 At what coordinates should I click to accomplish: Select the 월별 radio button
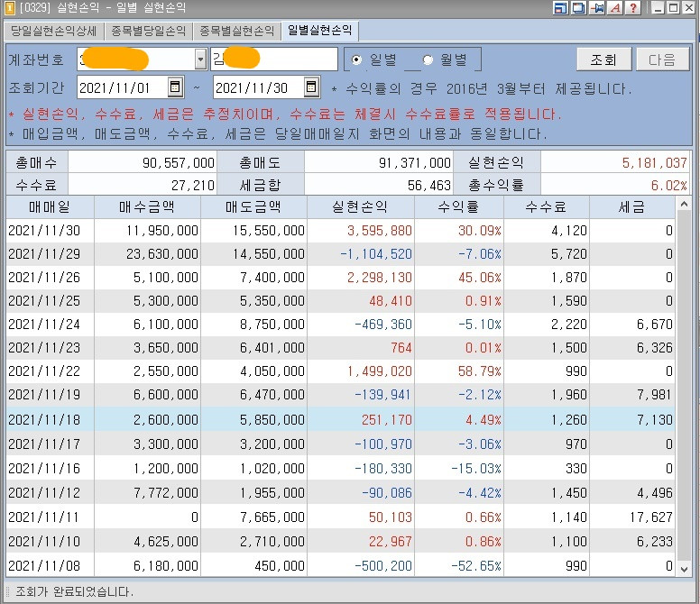pos(428,59)
